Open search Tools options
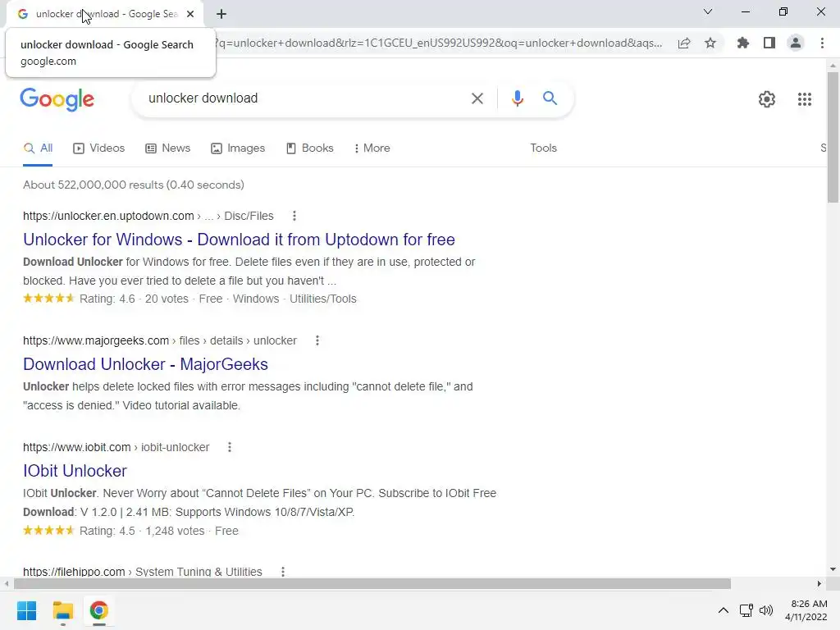 543,148
